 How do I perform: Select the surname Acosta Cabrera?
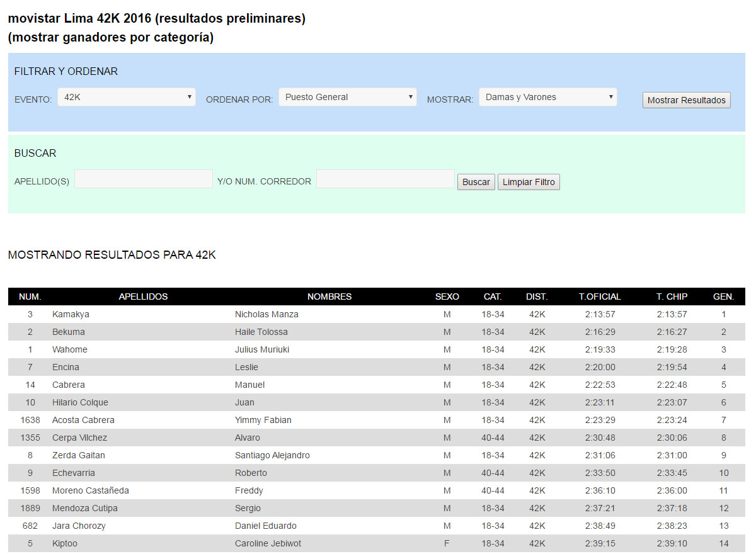tap(83, 420)
